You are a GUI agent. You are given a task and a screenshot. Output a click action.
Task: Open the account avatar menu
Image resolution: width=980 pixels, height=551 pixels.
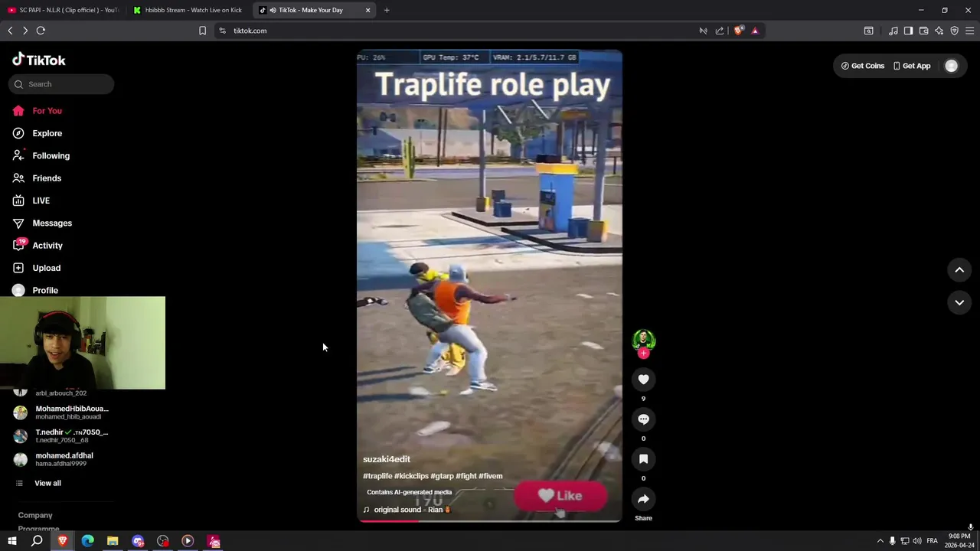[x=951, y=66]
